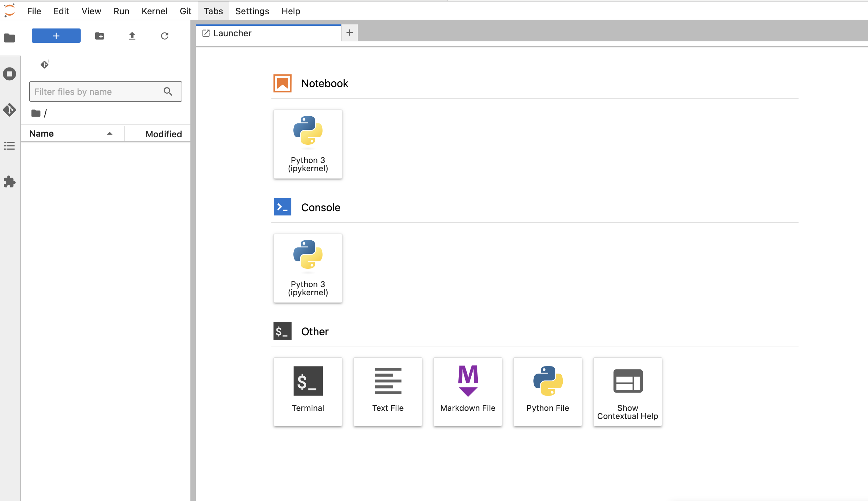Start a Python 3 console
The height and width of the screenshot is (501, 868).
point(308,268)
